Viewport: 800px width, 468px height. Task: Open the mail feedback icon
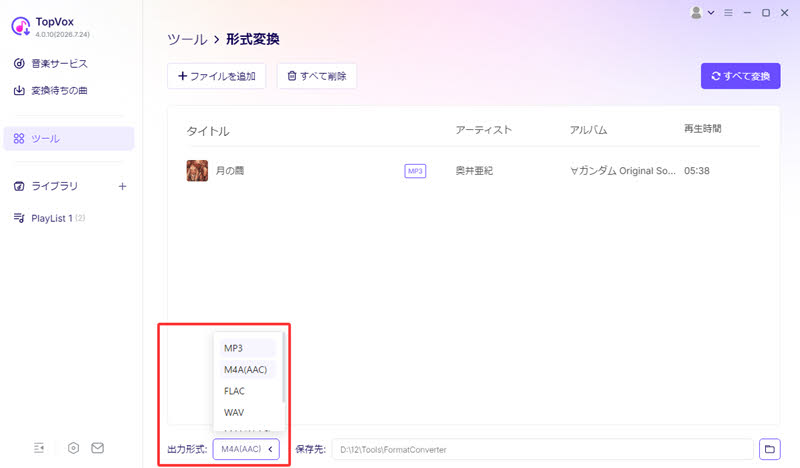click(x=97, y=448)
